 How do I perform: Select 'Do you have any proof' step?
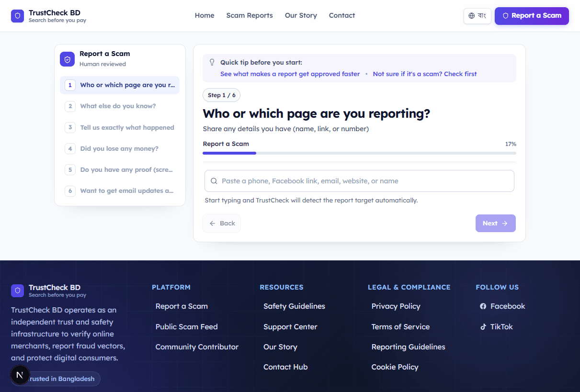120,169
